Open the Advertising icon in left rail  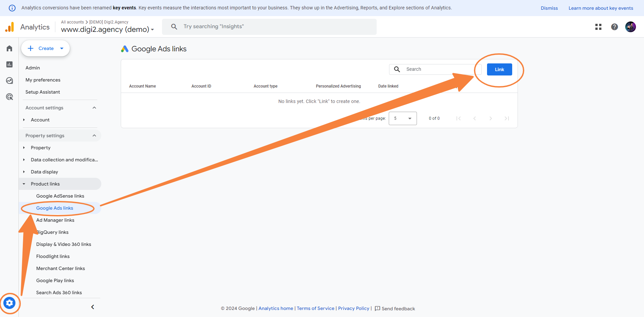(x=9, y=97)
